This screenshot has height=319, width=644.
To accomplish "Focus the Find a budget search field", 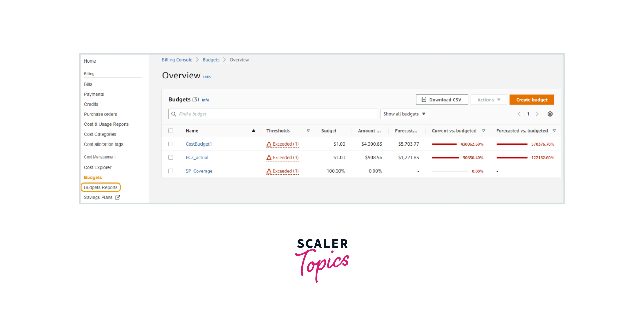I will point(273,114).
